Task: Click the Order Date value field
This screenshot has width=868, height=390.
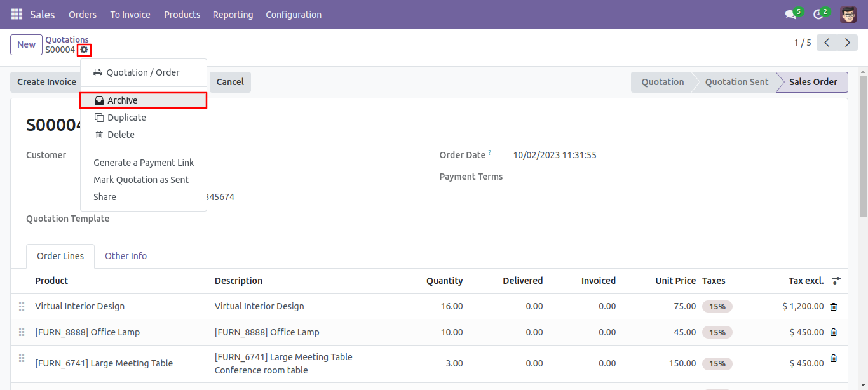Action: coord(555,155)
